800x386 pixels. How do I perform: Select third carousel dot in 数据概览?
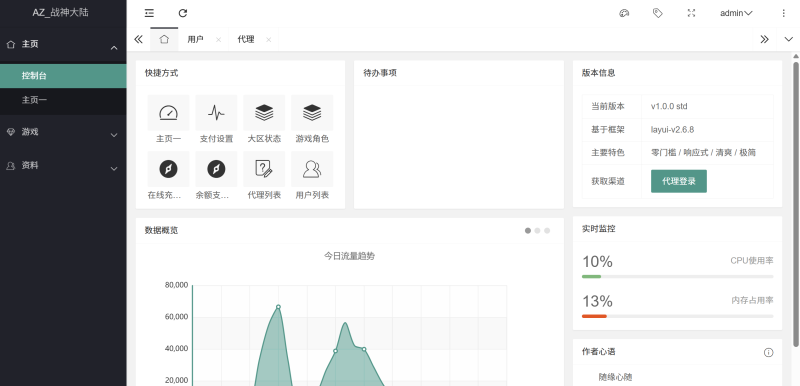547,230
